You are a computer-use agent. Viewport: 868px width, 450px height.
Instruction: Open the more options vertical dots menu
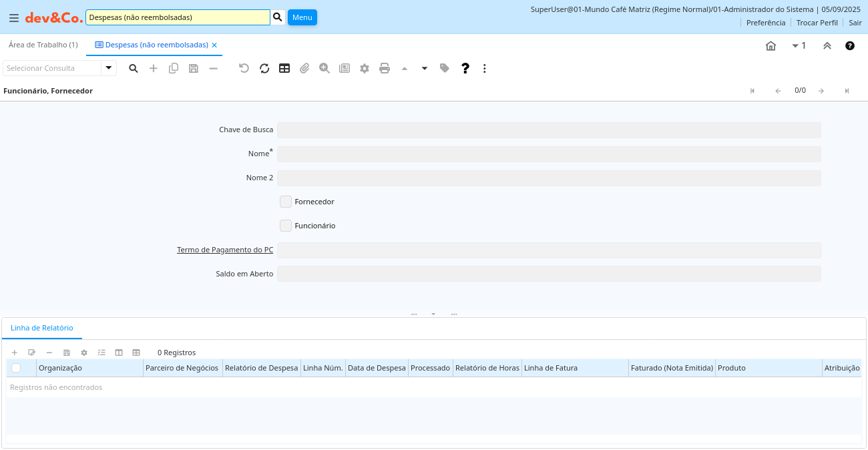485,68
